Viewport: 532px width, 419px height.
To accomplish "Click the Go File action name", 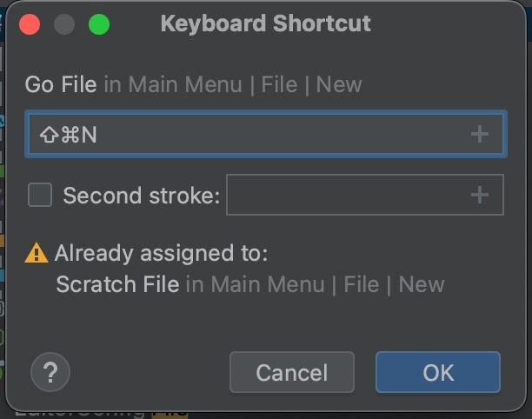I will pyautogui.click(x=61, y=85).
